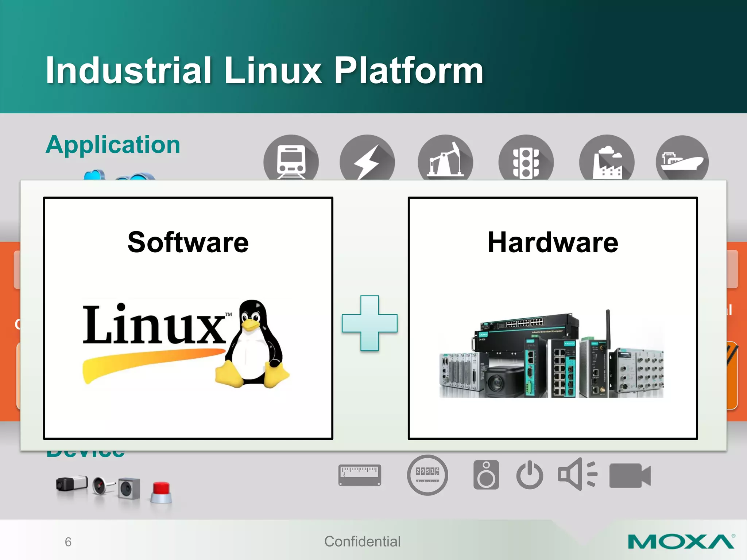Click the Moxa hardware devices image
Image resolution: width=747 pixels, height=560 pixels.
tap(551, 355)
